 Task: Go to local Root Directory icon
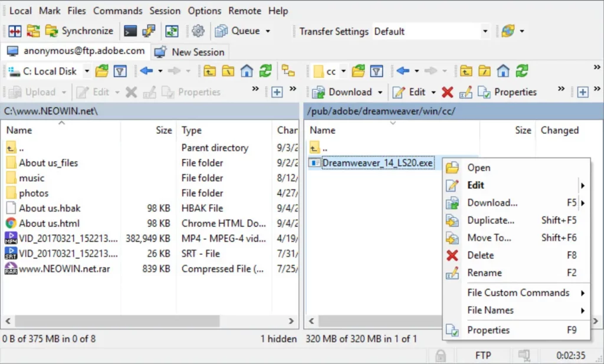(x=228, y=71)
